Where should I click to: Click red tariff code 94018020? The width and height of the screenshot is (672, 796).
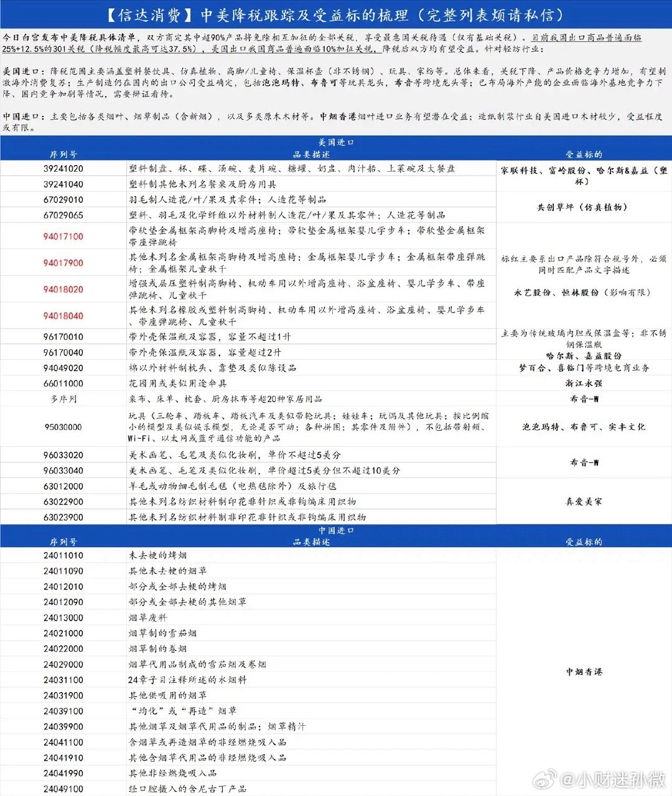point(63,289)
